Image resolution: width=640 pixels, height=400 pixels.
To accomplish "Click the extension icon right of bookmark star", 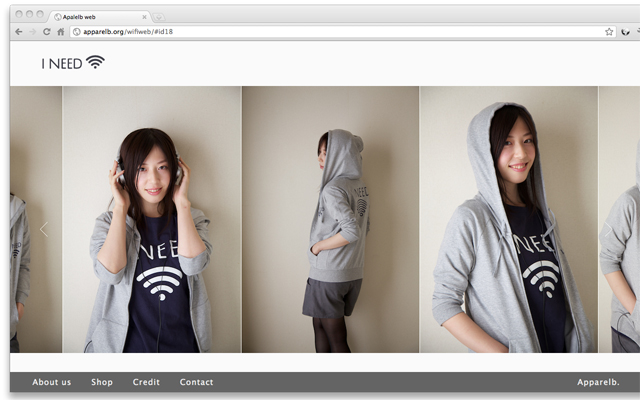I will coord(626,32).
